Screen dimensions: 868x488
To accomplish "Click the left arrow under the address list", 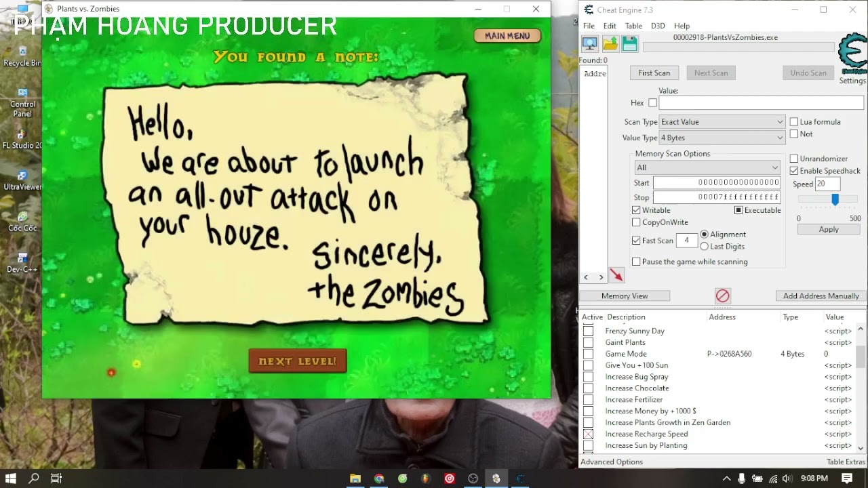I will point(586,277).
